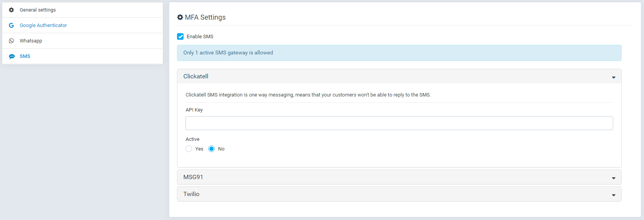Click the Clickatell API Key field
644x220 pixels.
coord(399,123)
